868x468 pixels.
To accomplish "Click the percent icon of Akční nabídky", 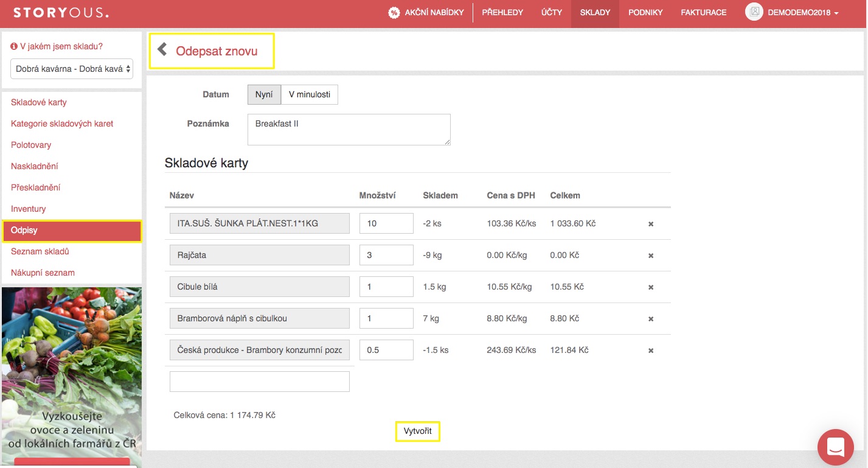I will point(394,12).
